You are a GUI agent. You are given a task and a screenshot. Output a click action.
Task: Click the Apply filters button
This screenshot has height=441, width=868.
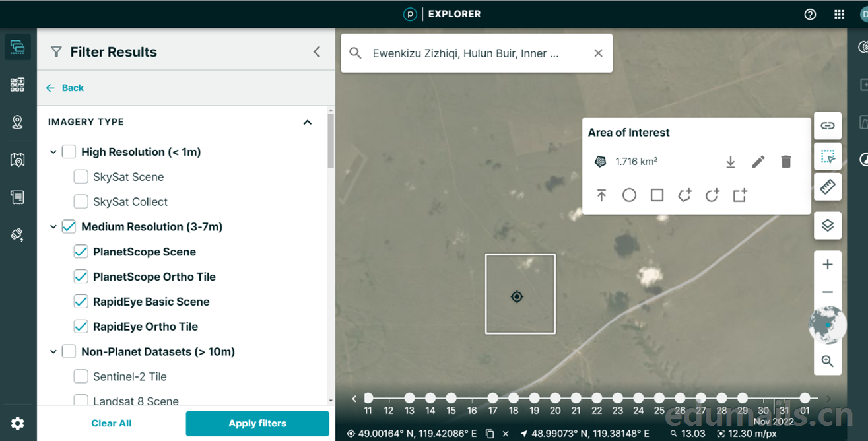(x=257, y=423)
